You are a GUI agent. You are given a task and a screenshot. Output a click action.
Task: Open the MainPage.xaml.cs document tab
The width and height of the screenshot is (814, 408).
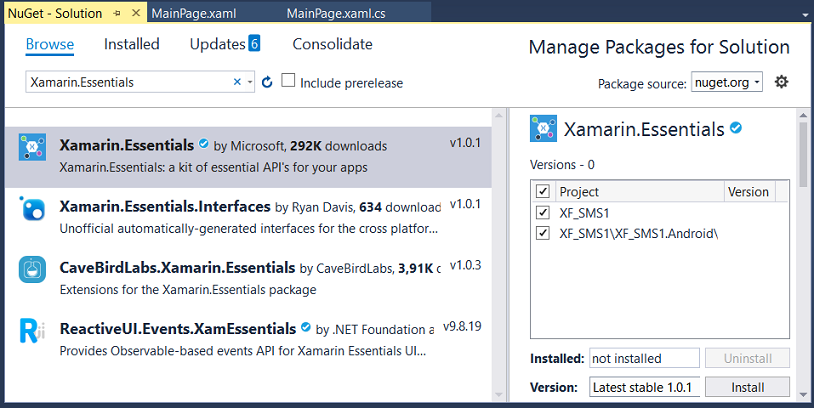pos(336,13)
